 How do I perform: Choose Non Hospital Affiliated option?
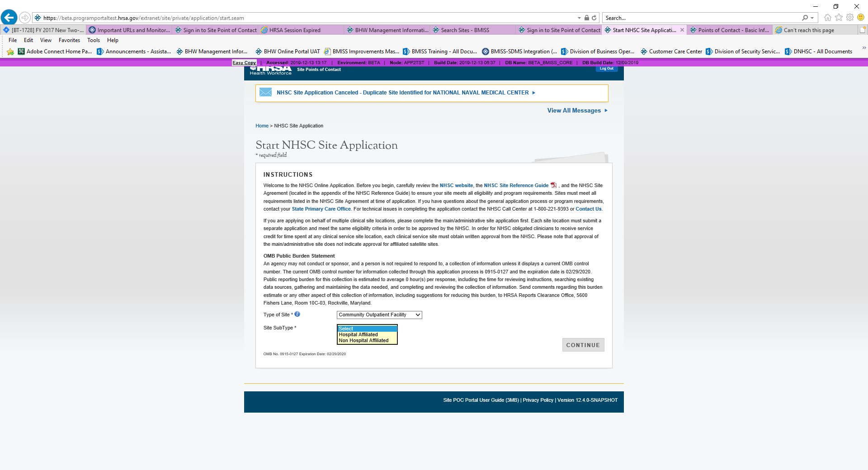coord(363,341)
